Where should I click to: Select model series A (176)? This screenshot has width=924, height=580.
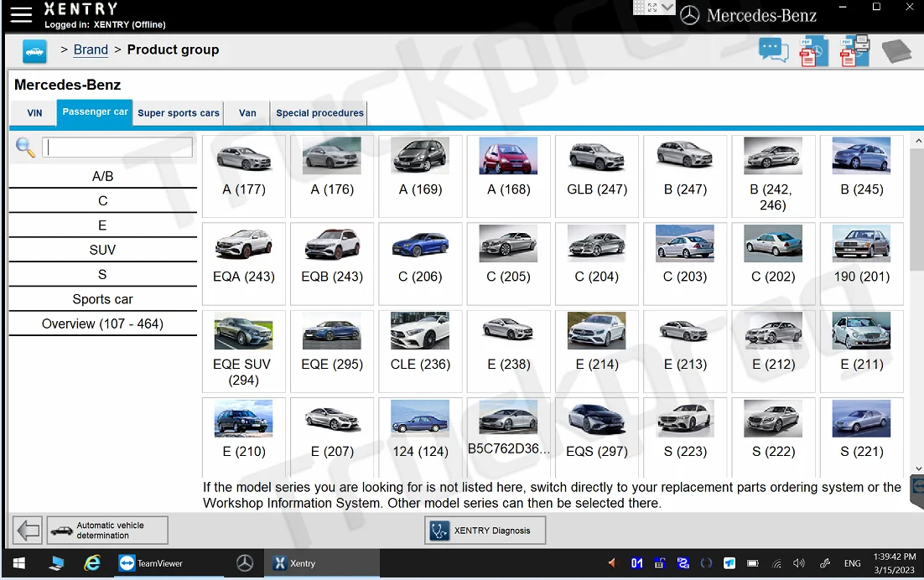click(x=332, y=176)
